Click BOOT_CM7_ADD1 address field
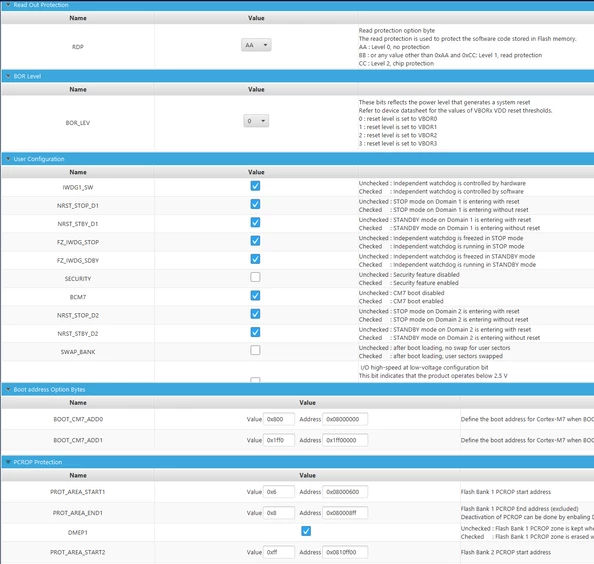 (x=345, y=440)
